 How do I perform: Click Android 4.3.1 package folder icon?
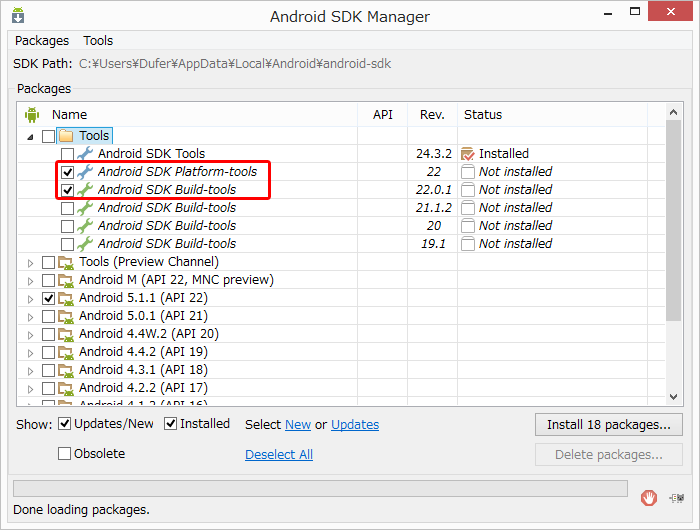point(66,371)
